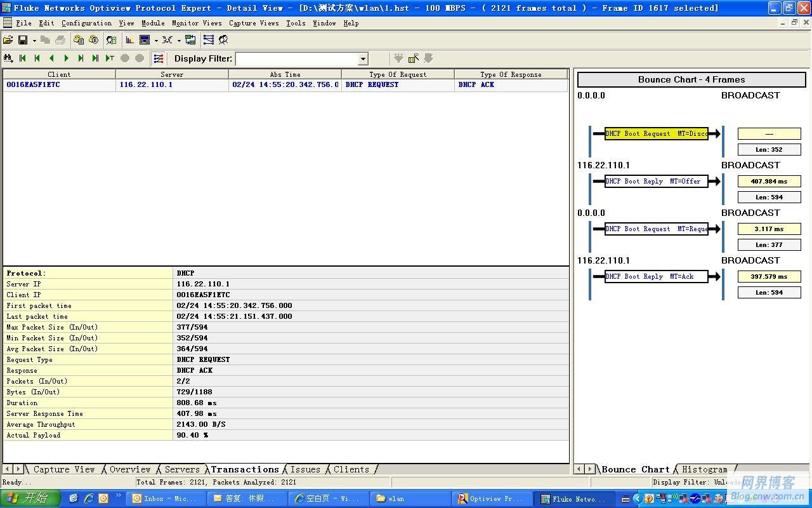Click the greyed-out clear filter icon

pos(429,58)
